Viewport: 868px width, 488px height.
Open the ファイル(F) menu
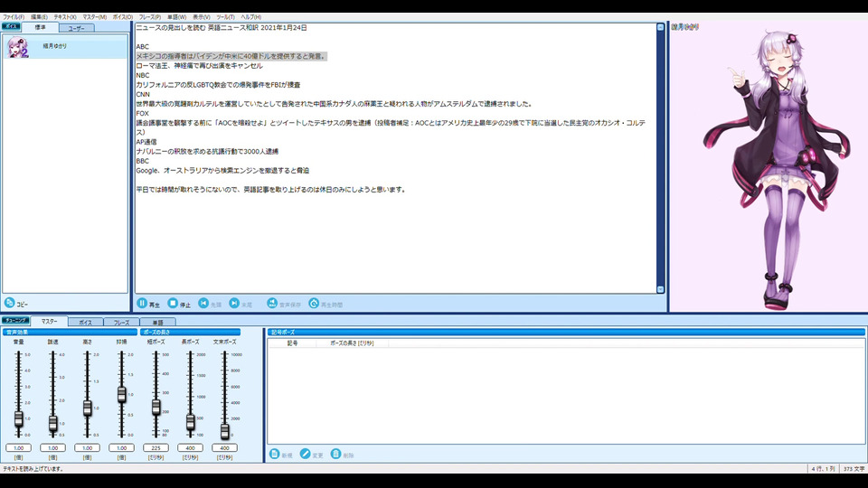point(14,17)
